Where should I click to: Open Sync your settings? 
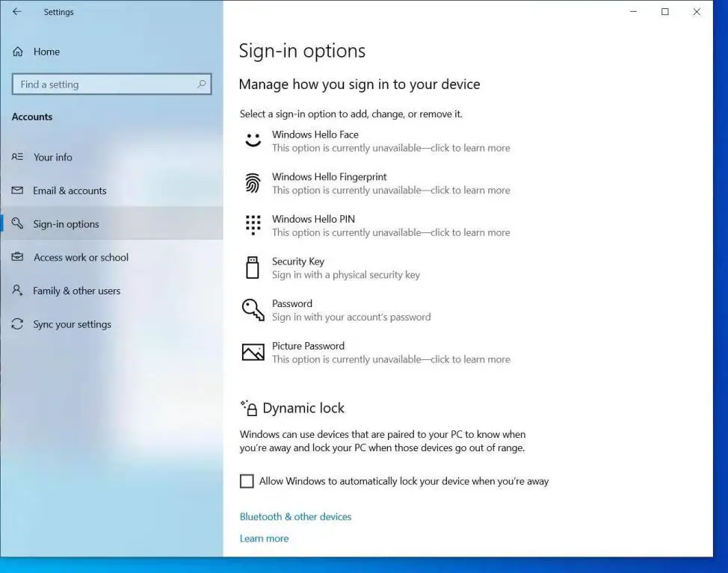coord(111,323)
